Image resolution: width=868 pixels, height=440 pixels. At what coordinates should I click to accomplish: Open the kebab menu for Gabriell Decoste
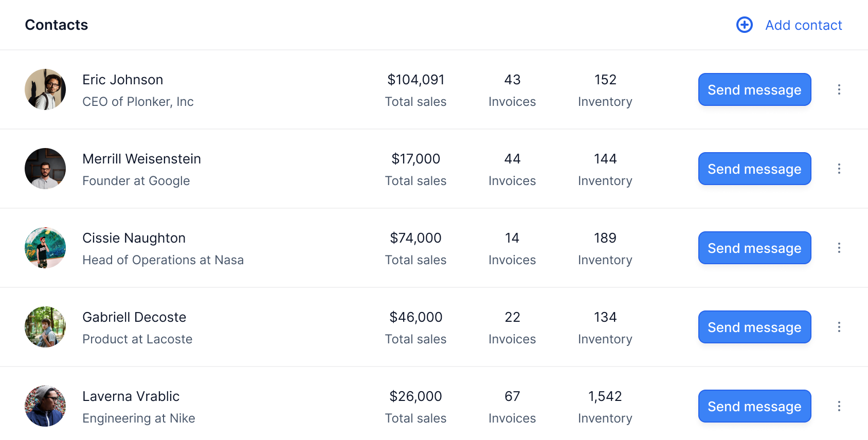839,327
